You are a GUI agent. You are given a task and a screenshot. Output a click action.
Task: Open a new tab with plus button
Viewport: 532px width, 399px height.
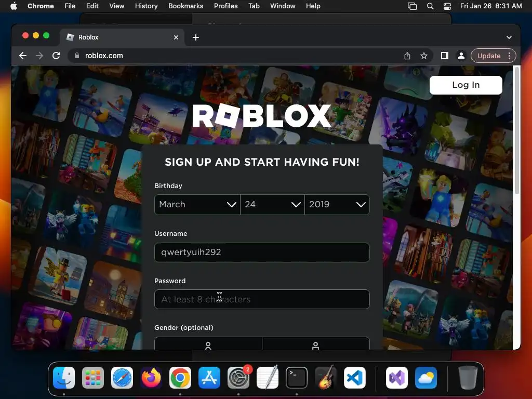pyautogui.click(x=196, y=37)
